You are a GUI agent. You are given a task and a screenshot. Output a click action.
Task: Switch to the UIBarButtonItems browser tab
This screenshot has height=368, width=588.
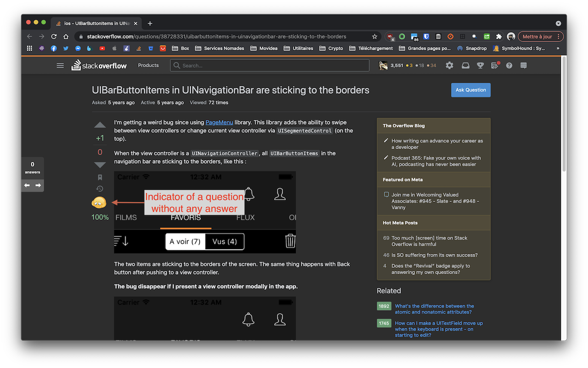(94, 23)
